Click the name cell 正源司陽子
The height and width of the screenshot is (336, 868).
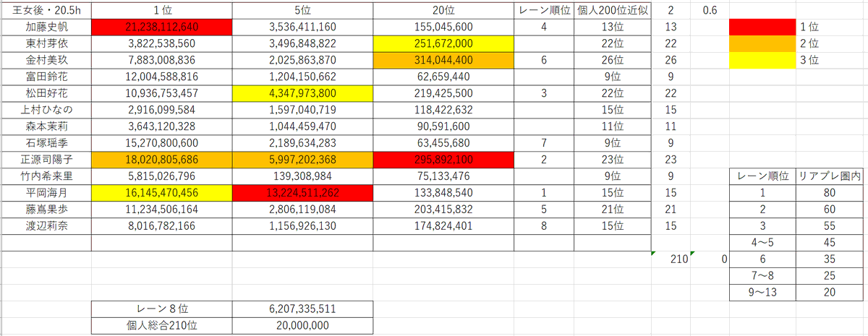point(47,160)
